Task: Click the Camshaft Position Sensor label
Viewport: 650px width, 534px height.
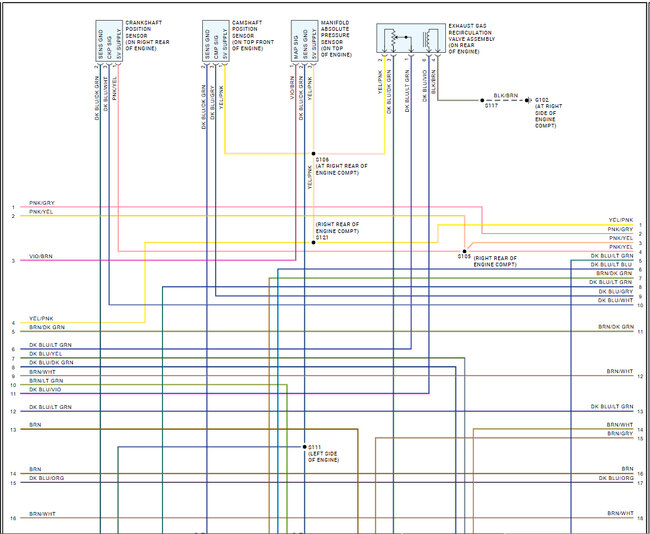Action: [253, 36]
